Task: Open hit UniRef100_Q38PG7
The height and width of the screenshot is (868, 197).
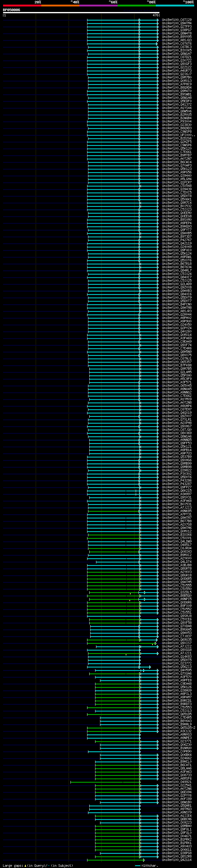Action: click(177, 30)
